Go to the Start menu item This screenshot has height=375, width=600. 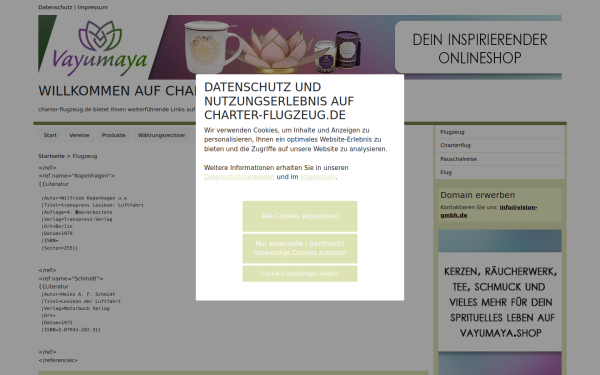tap(50, 135)
